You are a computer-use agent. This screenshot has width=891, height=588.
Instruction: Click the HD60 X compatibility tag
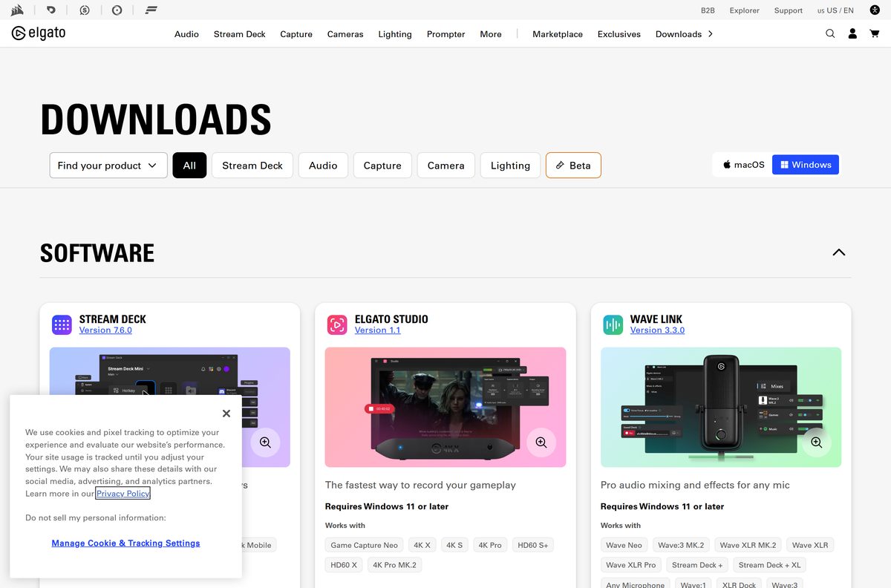tap(344, 565)
